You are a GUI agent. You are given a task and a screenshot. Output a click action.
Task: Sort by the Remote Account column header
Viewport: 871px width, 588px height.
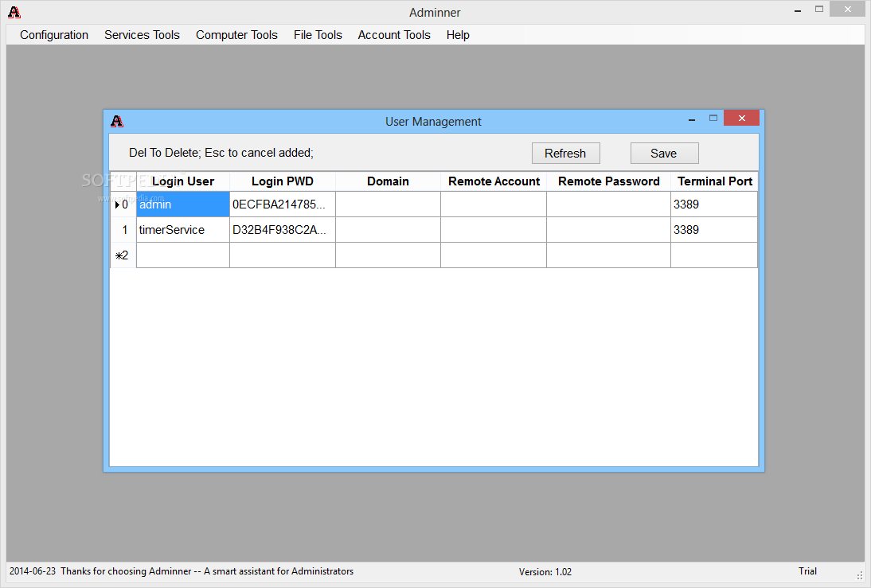pos(494,181)
